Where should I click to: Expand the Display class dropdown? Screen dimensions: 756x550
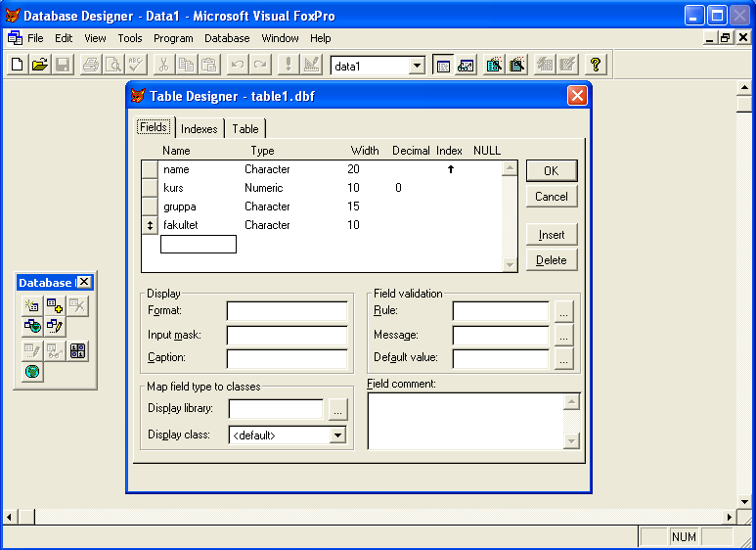pyautogui.click(x=337, y=435)
